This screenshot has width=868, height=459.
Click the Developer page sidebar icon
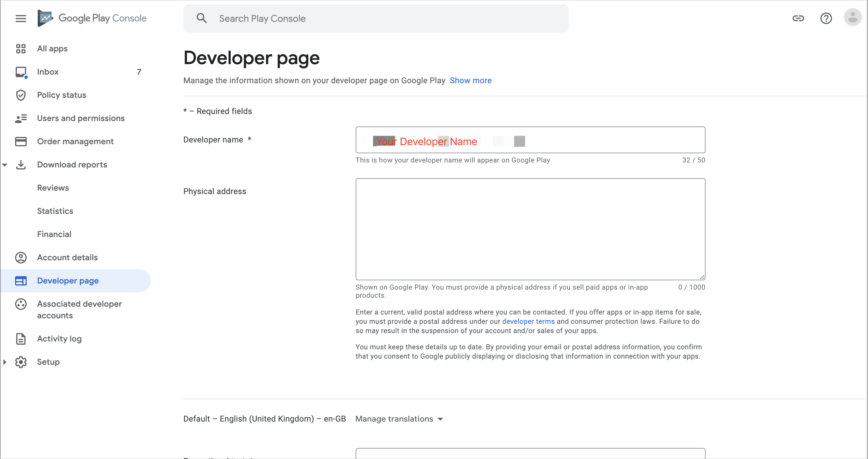point(21,281)
